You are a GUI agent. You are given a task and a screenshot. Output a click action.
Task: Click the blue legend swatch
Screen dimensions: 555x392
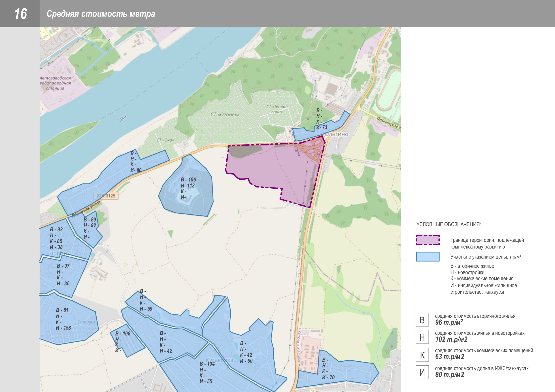click(428, 257)
